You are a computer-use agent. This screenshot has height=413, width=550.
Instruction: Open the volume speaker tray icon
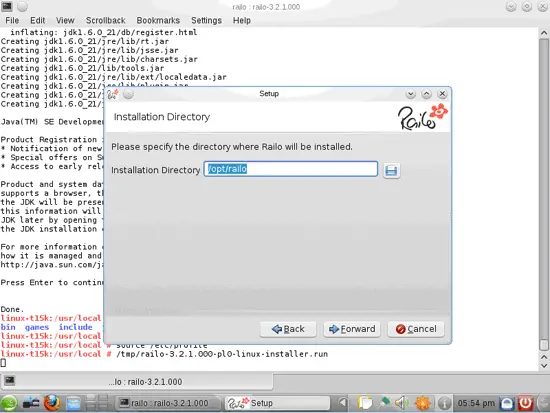pyautogui.click(x=402, y=403)
